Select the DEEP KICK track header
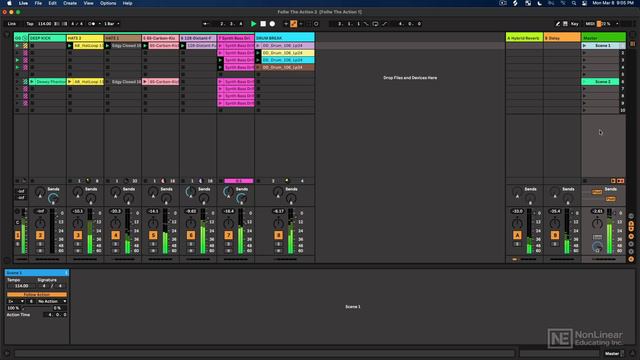This screenshot has height=360, width=640. click(x=47, y=38)
